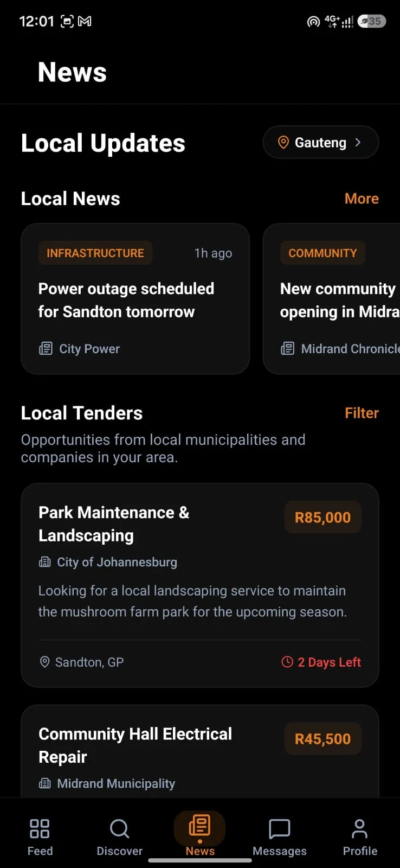This screenshot has width=400, height=868.
Task: Tap the clock icon next to 2 Days Left
Action: (287, 662)
